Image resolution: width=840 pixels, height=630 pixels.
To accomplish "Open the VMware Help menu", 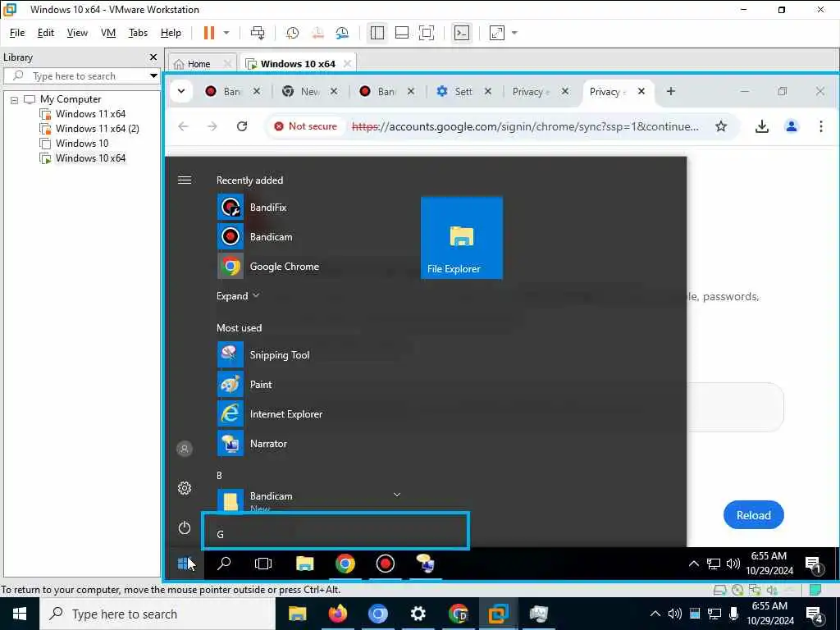I will click(171, 33).
